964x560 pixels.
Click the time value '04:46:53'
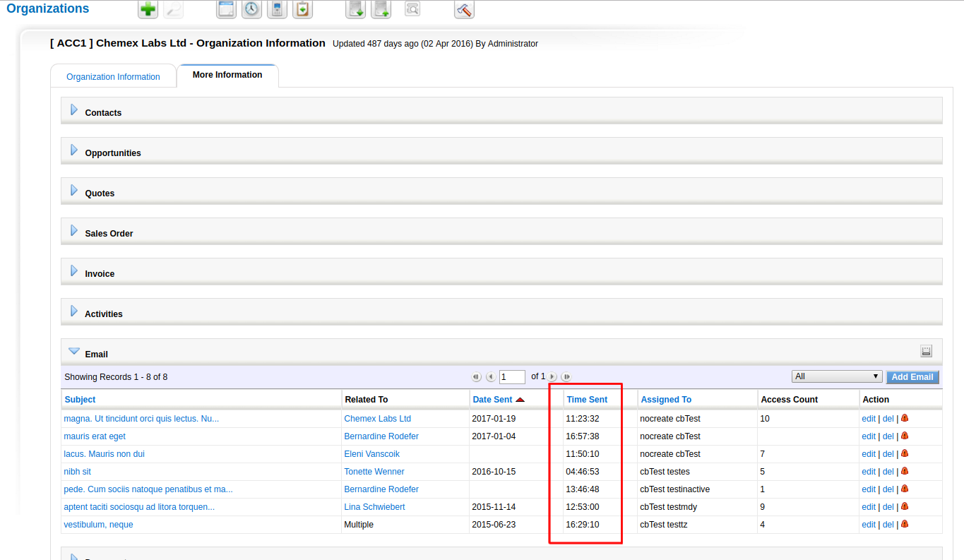click(582, 472)
